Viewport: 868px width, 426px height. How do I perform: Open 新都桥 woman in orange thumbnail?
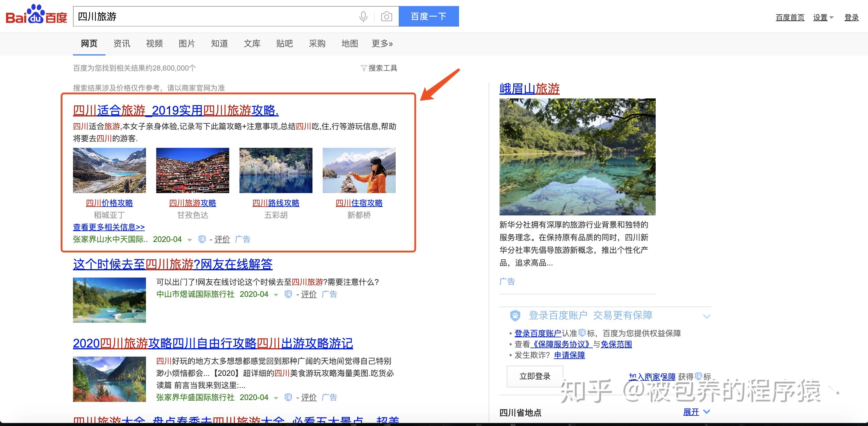(359, 170)
